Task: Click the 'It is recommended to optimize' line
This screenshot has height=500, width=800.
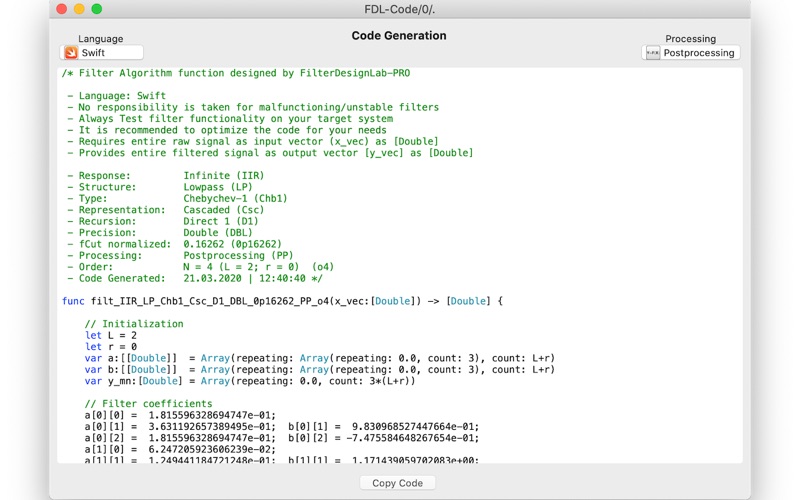Action: coord(227,130)
